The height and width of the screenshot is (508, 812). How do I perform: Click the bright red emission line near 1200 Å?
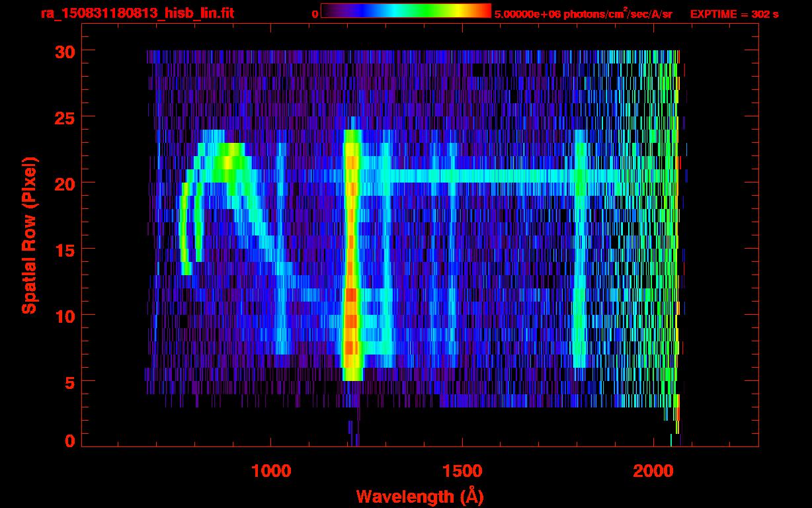point(351,311)
